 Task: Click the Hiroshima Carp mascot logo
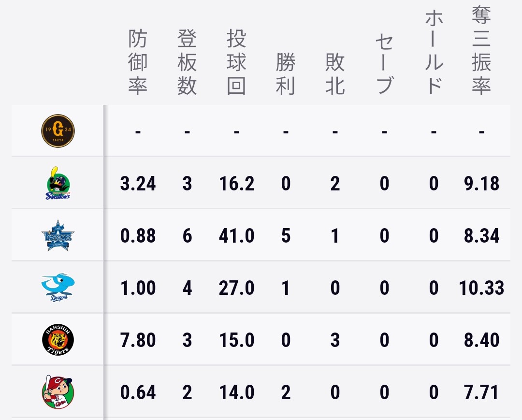tap(58, 392)
